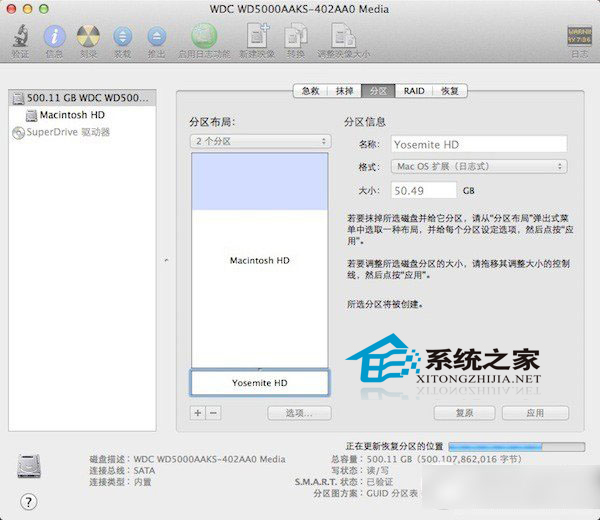
Task: Click the window close button
Action: click(11, 8)
